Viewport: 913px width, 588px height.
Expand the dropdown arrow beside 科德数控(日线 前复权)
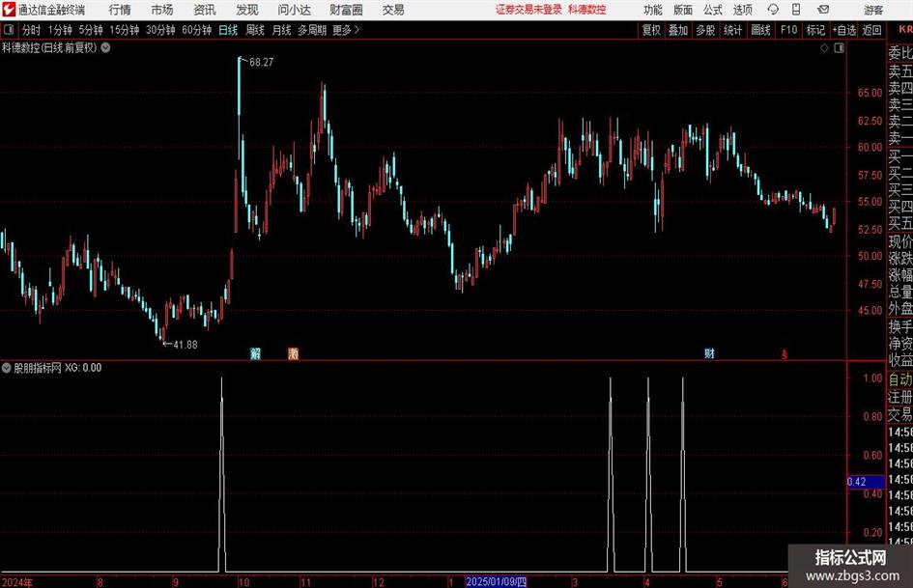105,47
